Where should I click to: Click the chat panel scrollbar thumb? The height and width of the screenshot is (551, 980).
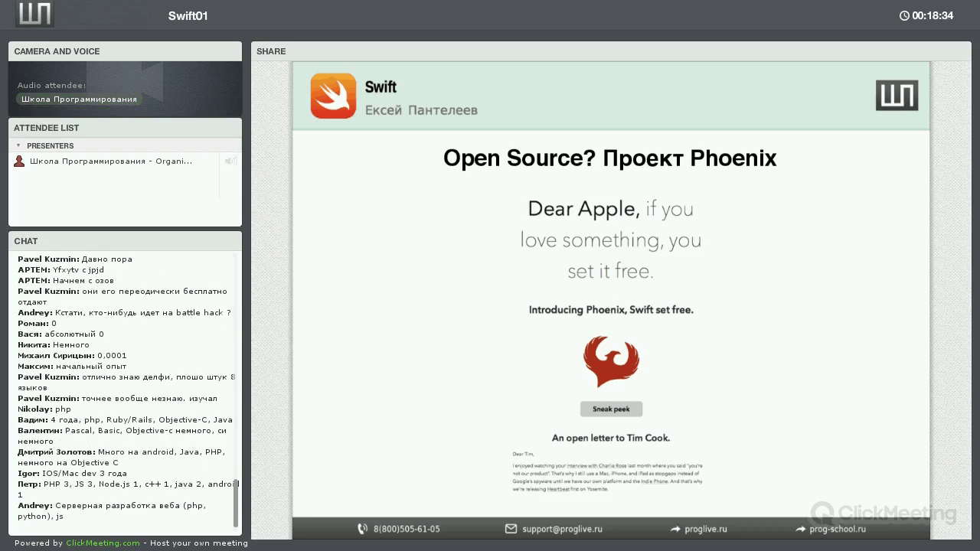point(235,505)
